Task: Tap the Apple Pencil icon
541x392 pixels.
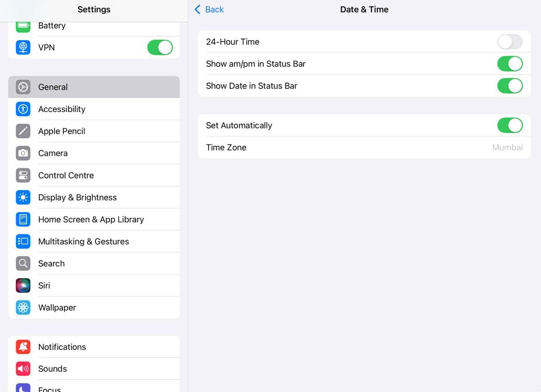Action: pos(23,131)
